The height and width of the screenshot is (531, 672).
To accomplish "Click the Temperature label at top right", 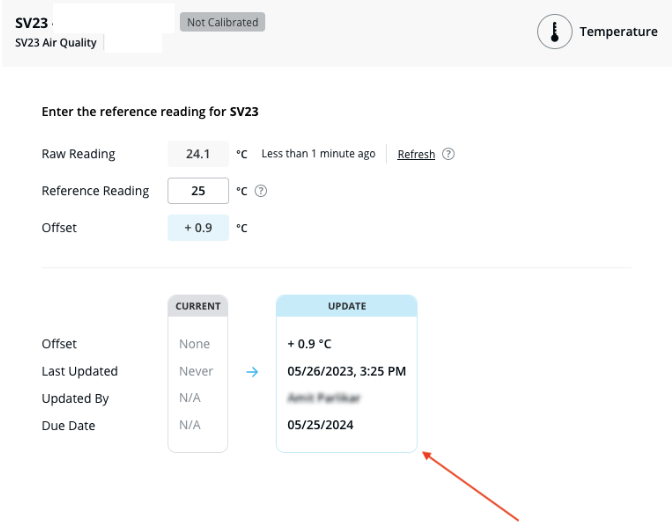I will [618, 32].
